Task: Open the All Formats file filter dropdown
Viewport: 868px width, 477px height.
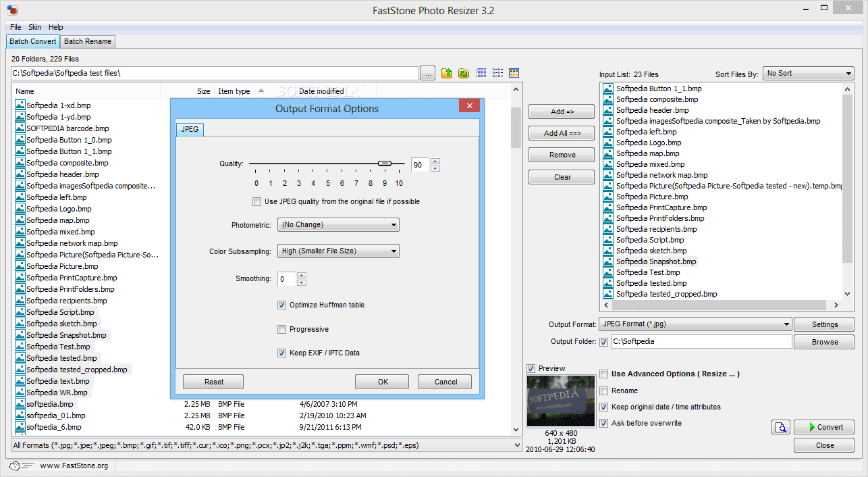Action: tap(267, 445)
